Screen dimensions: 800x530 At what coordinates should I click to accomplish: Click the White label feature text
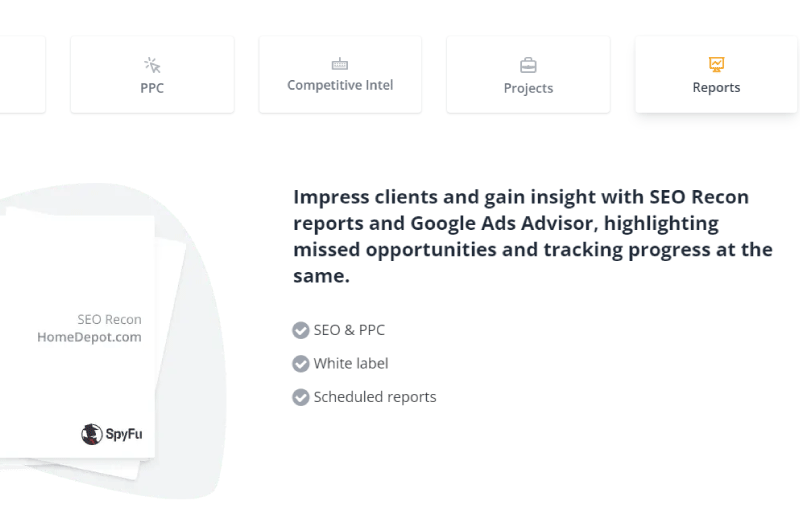[x=351, y=364]
